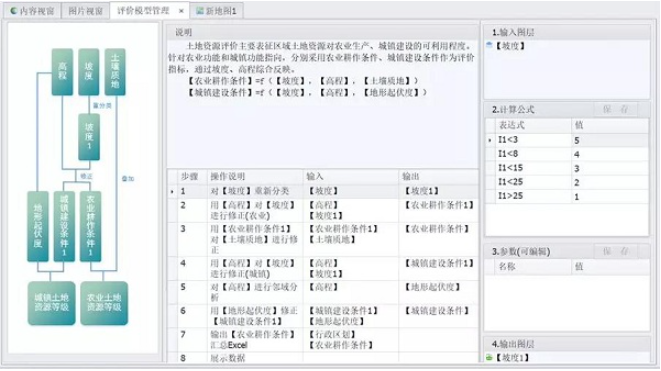Select the 坡度 node at the diagram top
This screenshot has width=661, height=371.
coord(89,72)
